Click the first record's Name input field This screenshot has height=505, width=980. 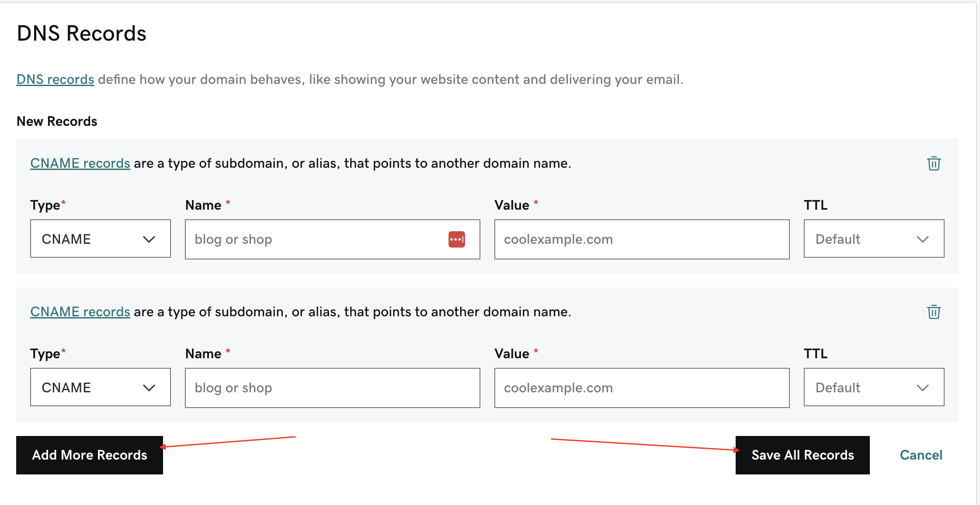pos(315,239)
